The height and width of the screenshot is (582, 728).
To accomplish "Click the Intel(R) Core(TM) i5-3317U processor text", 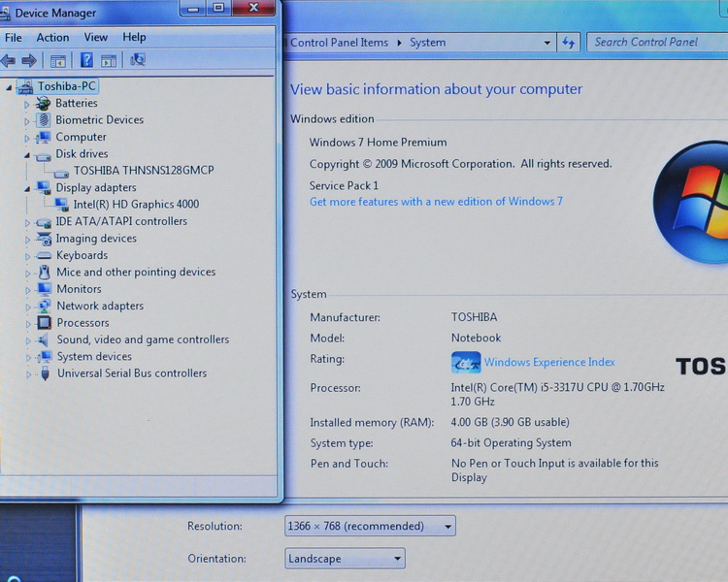I will point(557,394).
